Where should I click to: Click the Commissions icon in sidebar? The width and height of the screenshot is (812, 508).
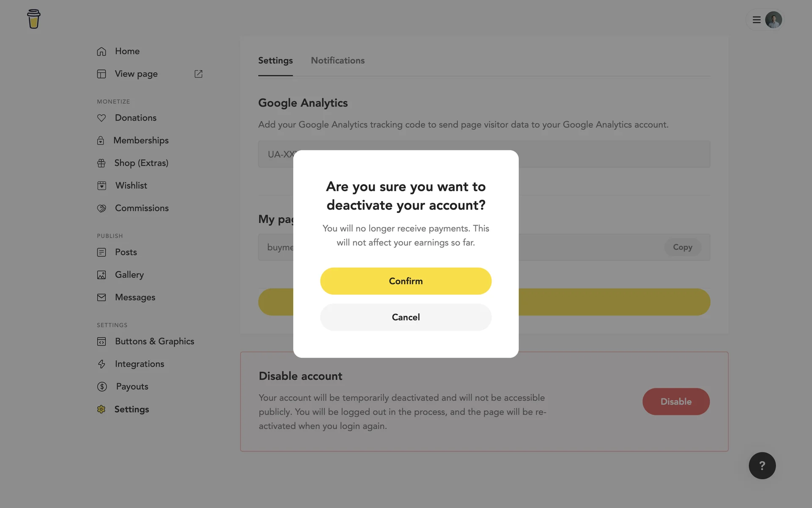[101, 208]
